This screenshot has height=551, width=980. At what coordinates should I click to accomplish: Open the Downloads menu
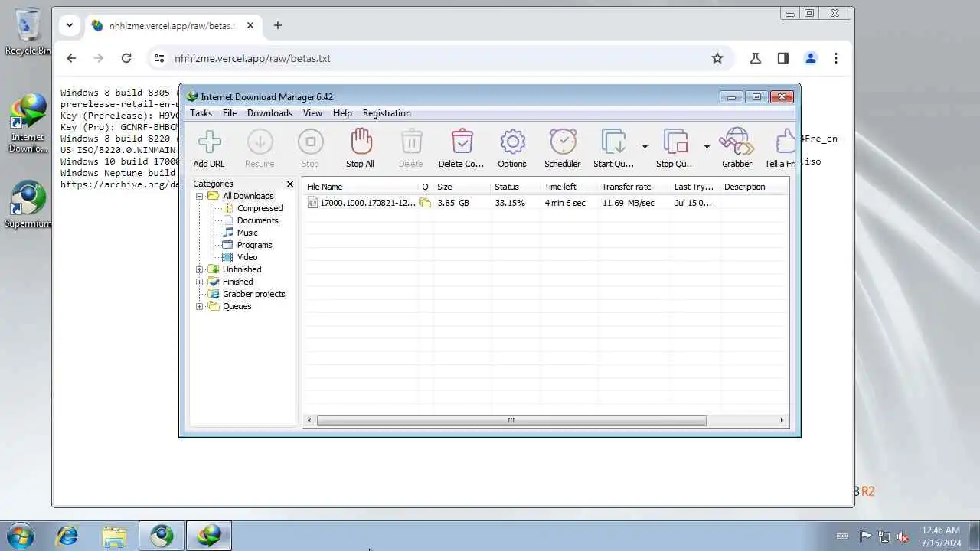click(x=269, y=113)
